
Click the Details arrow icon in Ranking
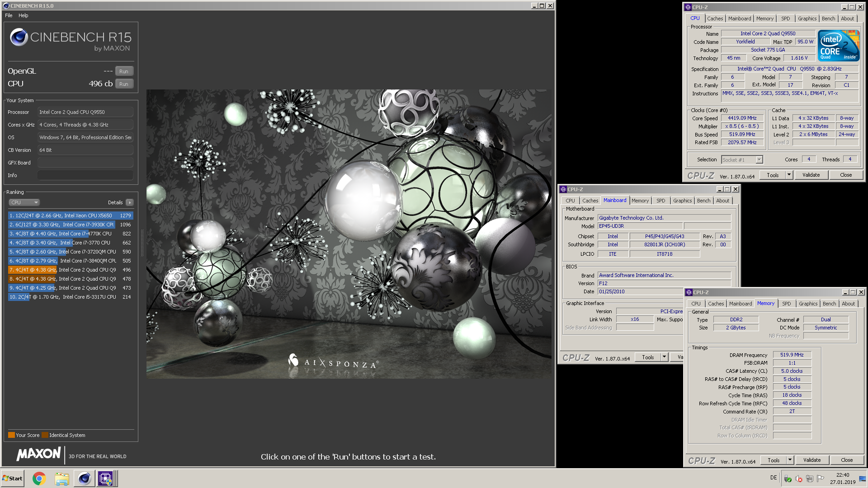(130, 202)
